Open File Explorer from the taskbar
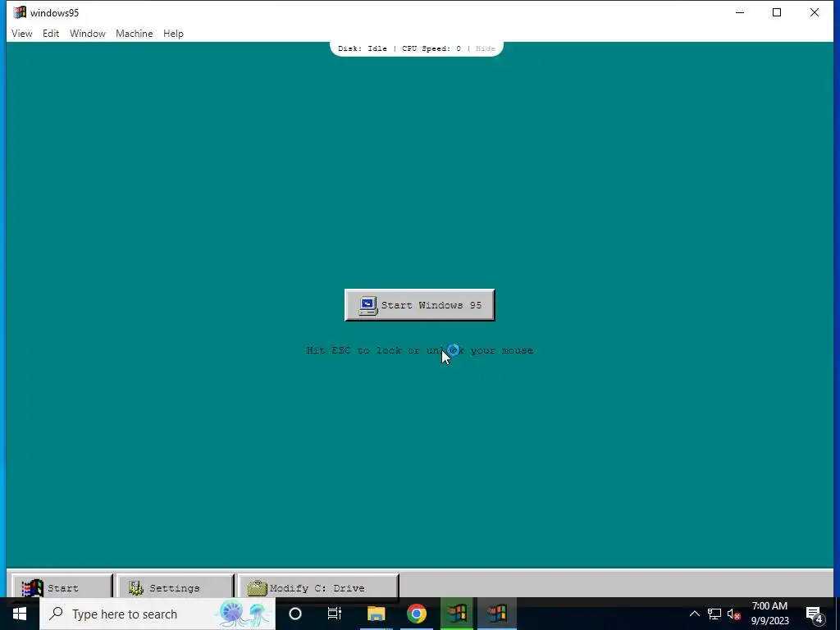 pyautogui.click(x=376, y=614)
